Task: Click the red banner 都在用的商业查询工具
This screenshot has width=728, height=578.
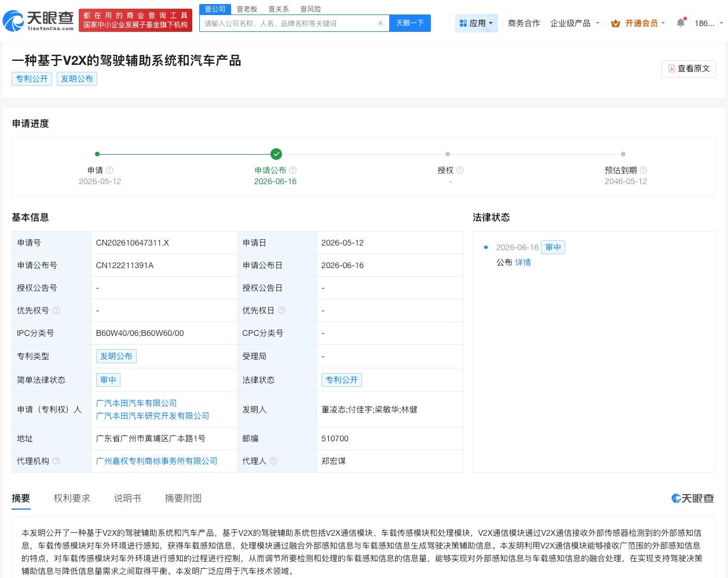Action: tap(136, 20)
